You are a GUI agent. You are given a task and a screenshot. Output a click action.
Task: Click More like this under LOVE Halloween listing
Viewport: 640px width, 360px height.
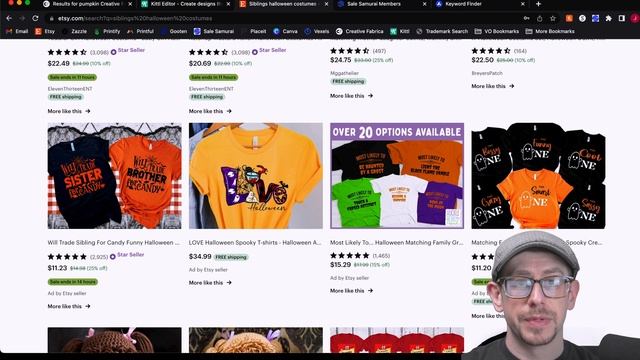click(x=210, y=282)
